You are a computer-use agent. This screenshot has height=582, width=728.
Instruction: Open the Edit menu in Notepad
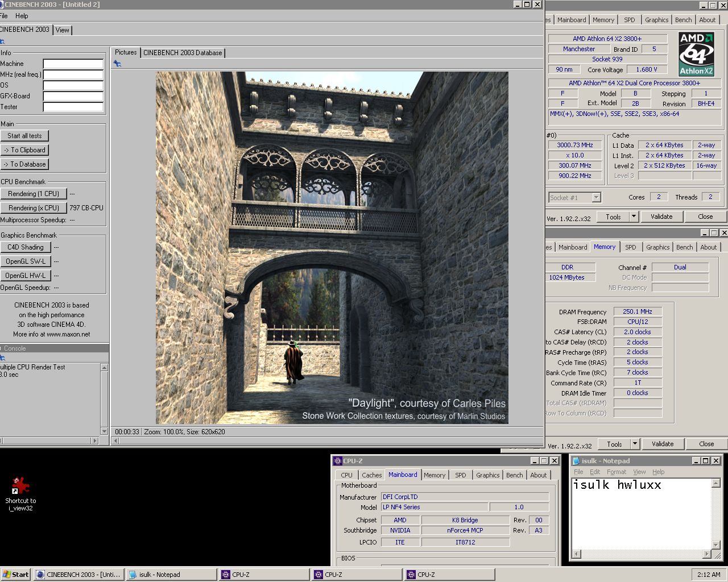point(595,472)
